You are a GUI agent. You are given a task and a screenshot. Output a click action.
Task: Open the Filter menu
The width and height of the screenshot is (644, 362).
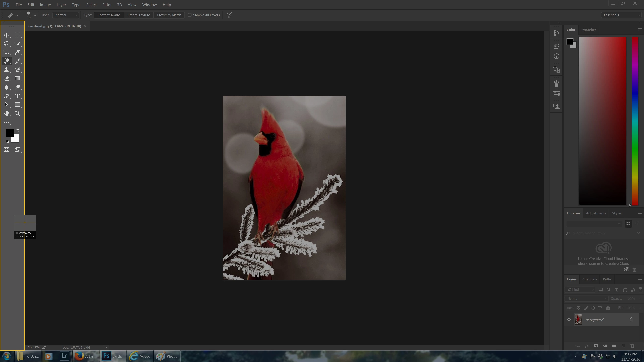click(x=107, y=5)
